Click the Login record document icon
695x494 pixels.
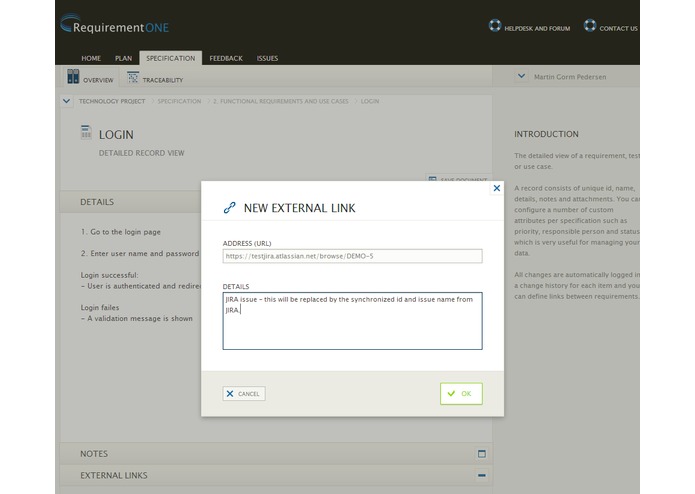click(86, 132)
